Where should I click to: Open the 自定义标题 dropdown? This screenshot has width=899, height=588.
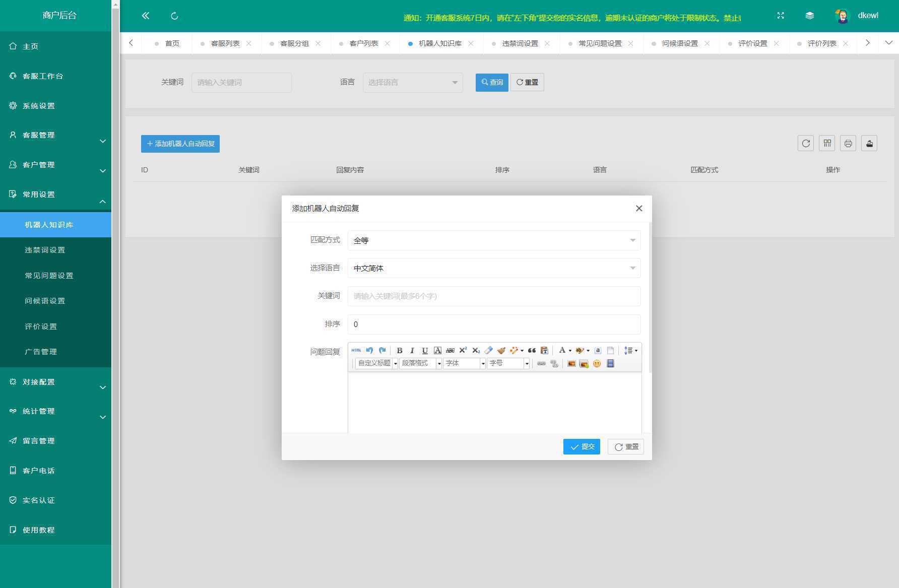pos(376,363)
